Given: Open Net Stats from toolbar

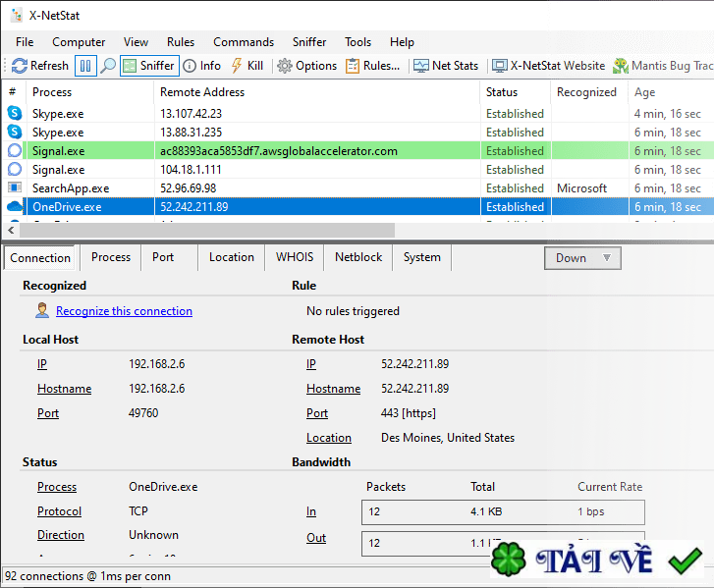Looking at the screenshot, I should [x=447, y=66].
